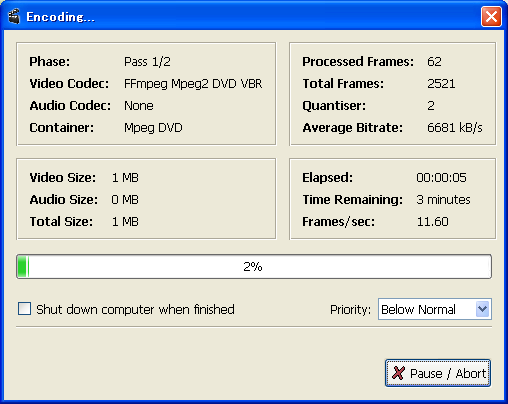Click the clapperboard icon in title bar

14,17
